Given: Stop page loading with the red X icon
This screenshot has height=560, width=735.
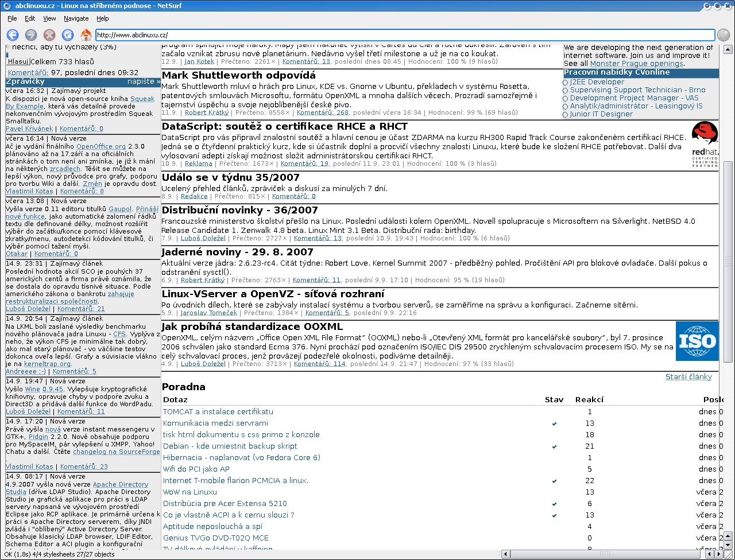Looking at the screenshot, I should click(49, 35).
